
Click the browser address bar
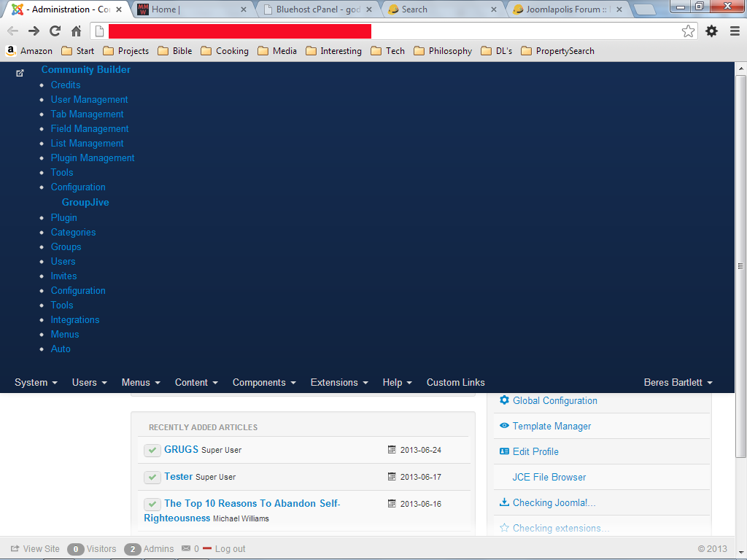coord(393,31)
